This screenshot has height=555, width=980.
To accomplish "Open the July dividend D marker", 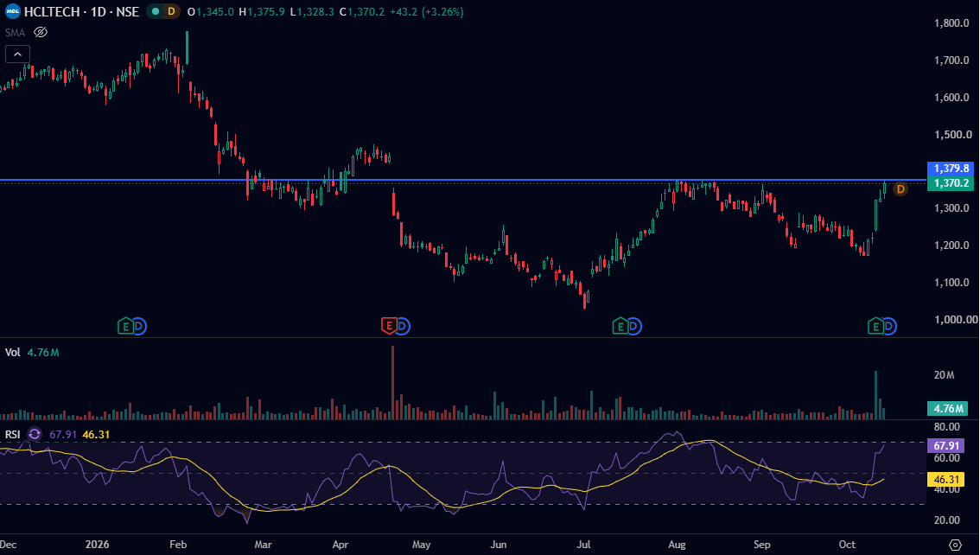I will point(633,326).
